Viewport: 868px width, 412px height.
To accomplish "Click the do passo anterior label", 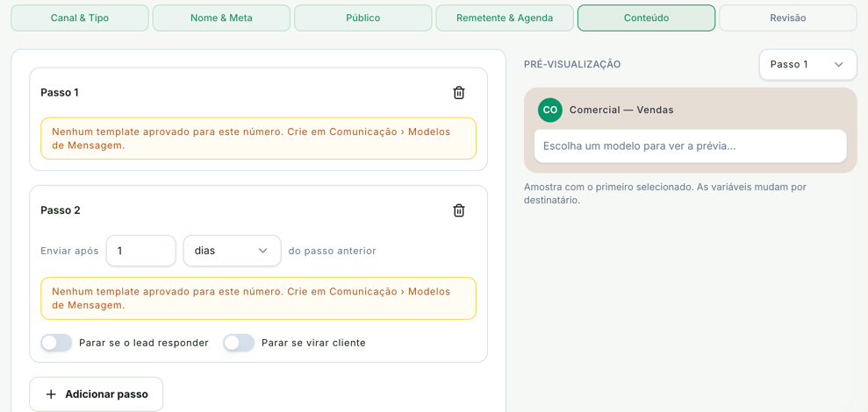I will click(332, 251).
